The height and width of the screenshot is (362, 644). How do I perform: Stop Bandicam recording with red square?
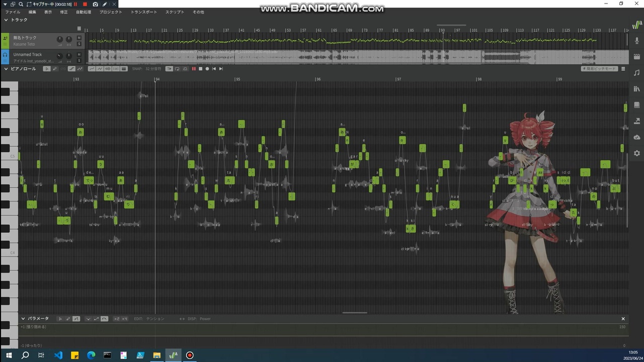tap(85, 4)
